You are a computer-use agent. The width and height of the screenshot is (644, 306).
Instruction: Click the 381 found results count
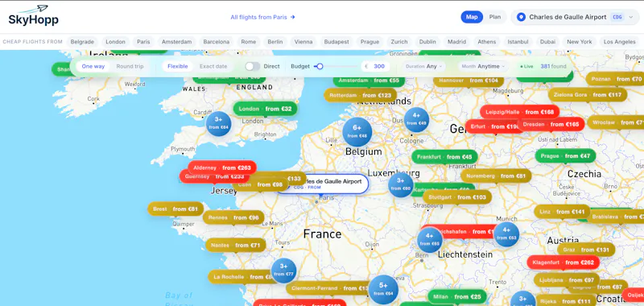point(553,66)
